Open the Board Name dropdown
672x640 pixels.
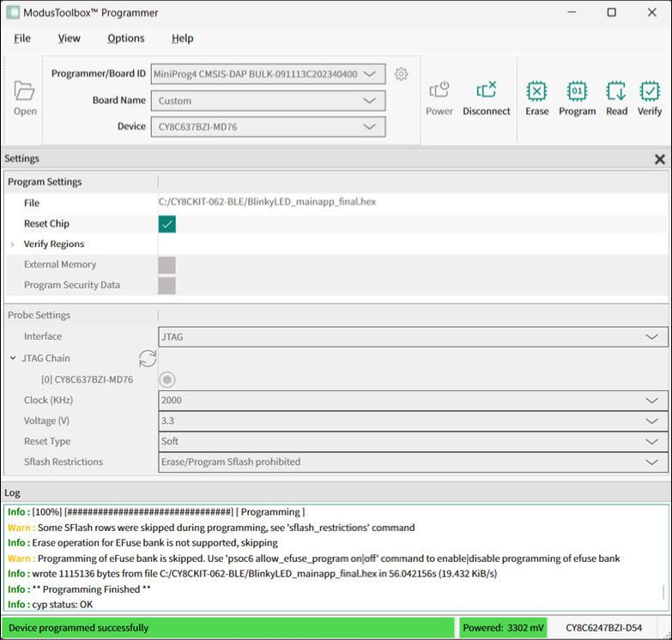269,100
